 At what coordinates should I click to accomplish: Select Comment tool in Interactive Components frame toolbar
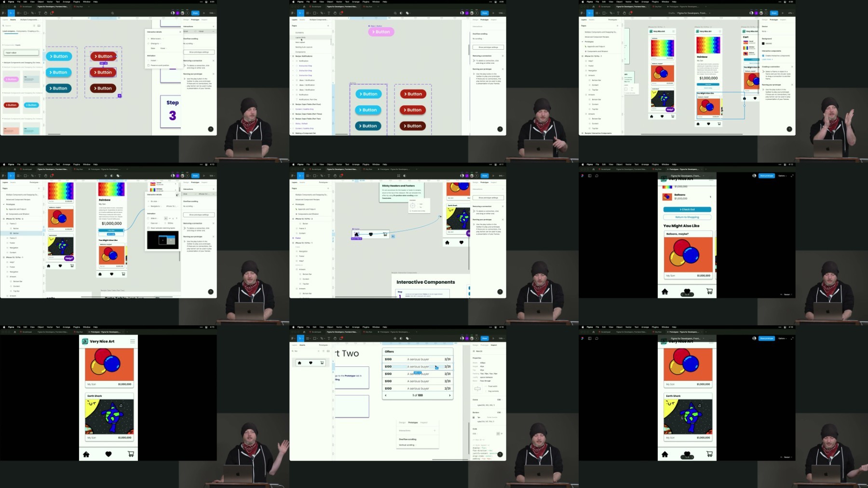click(x=341, y=176)
